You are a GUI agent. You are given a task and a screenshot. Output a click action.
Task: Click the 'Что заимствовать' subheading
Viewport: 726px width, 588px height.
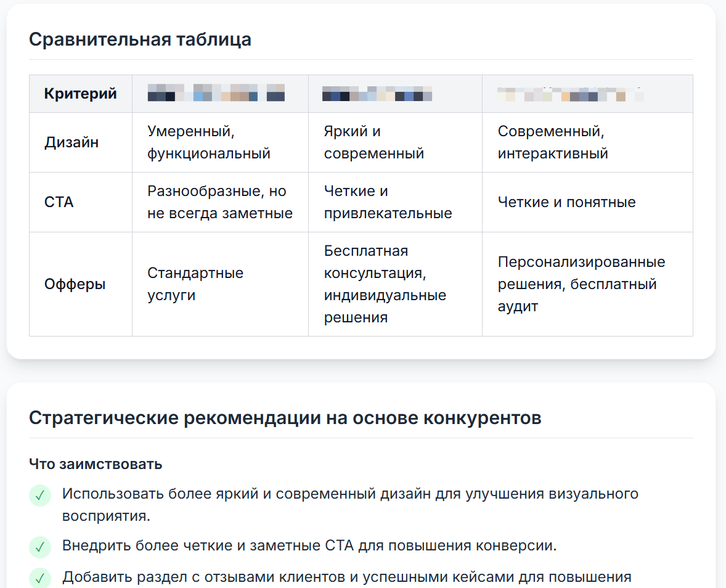click(x=96, y=463)
